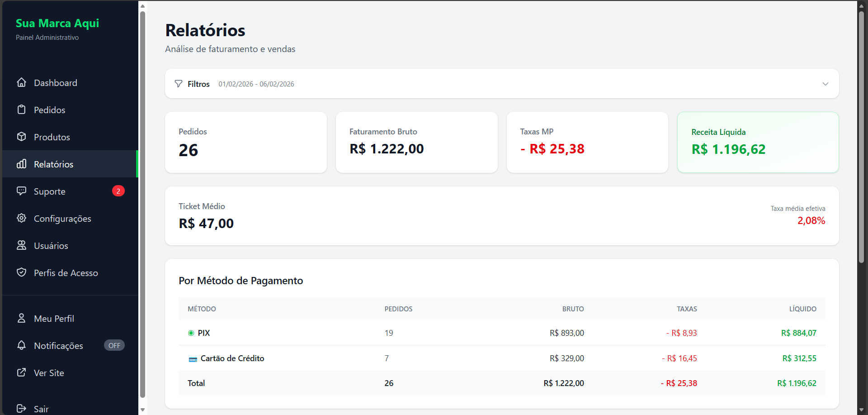This screenshot has height=415, width=868.
Task: Open the filter date range 01/02/2026 - 06/02/2026
Action: click(x=256, y=84)
